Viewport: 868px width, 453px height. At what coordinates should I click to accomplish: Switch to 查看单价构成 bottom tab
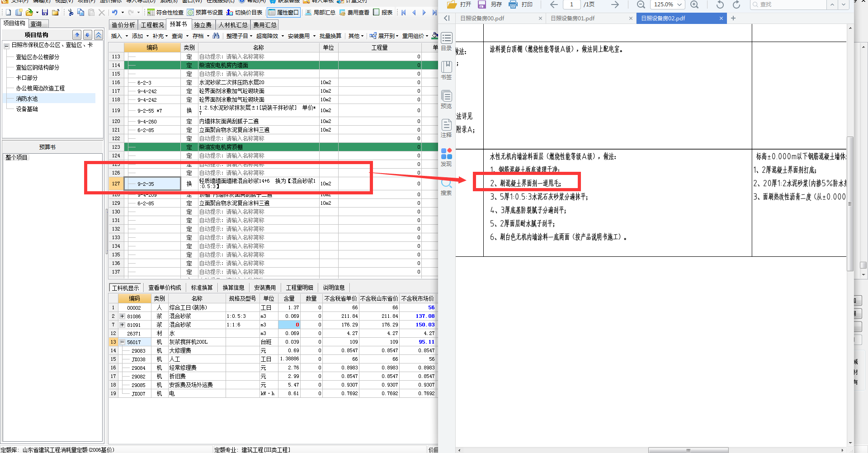click(x=165, y=288)
